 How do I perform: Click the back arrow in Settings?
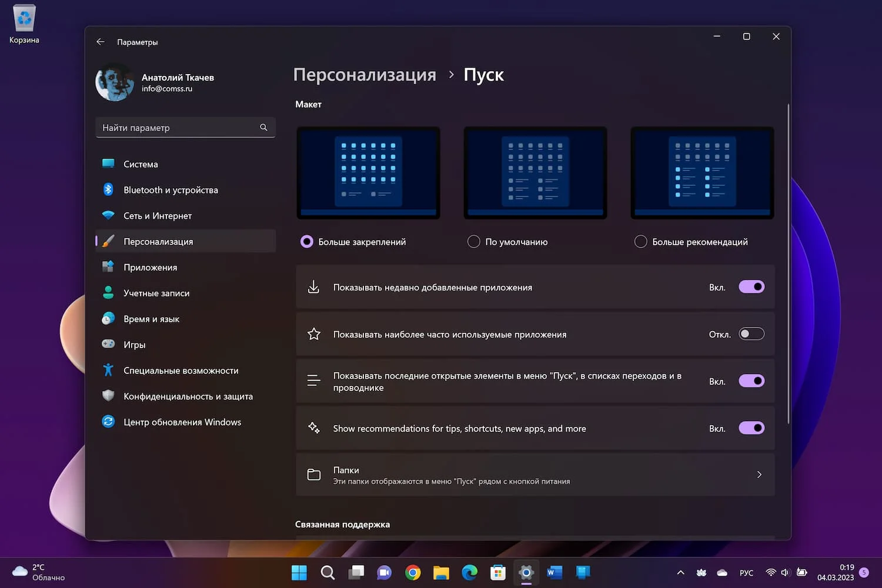point(101,42)
